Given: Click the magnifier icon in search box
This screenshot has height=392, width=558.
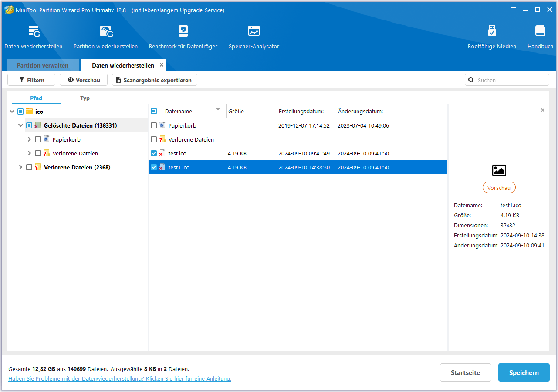Looking at the screenshot, I should 471,80.
